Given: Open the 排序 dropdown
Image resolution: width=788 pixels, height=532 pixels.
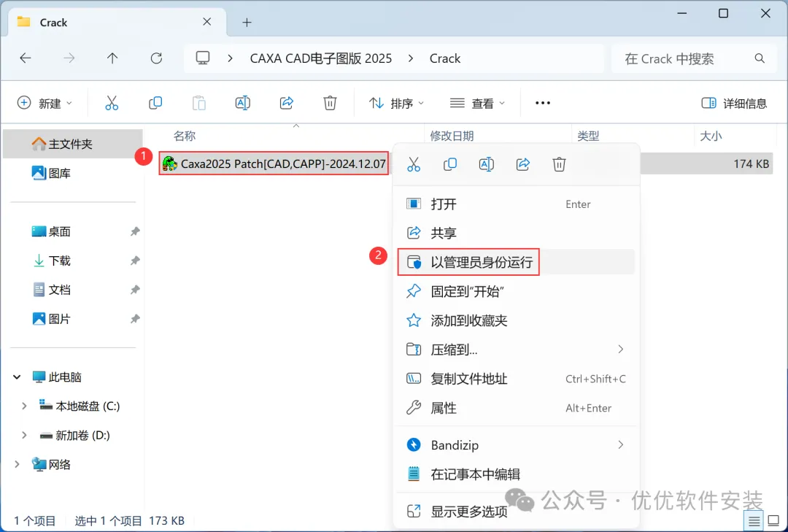Looking at the screenshot, I should (396, 103).
